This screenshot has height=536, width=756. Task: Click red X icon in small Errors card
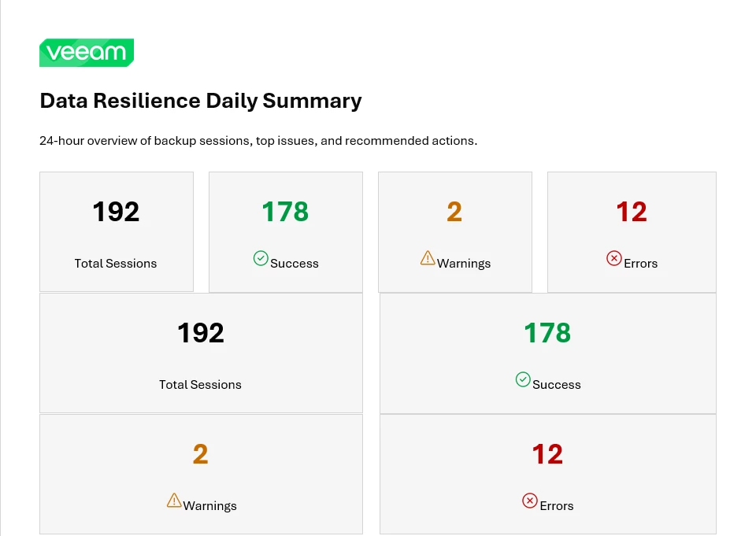(x=613, y=258)
